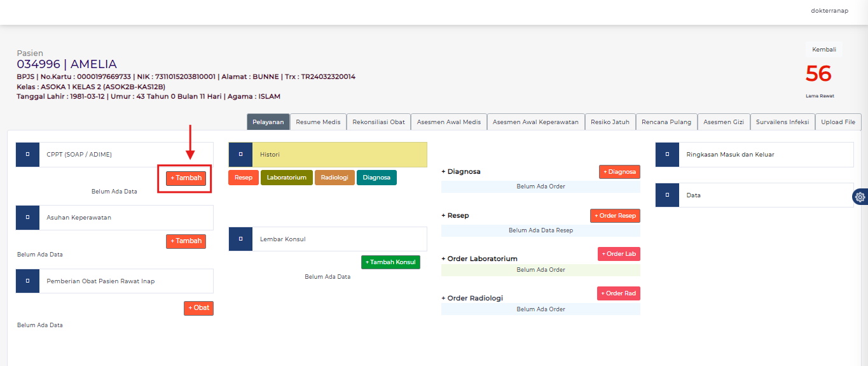The width and height of the screenshot is (868, 366).
Task: Click the + Order Resep button
Action: (x=615, y=216)
